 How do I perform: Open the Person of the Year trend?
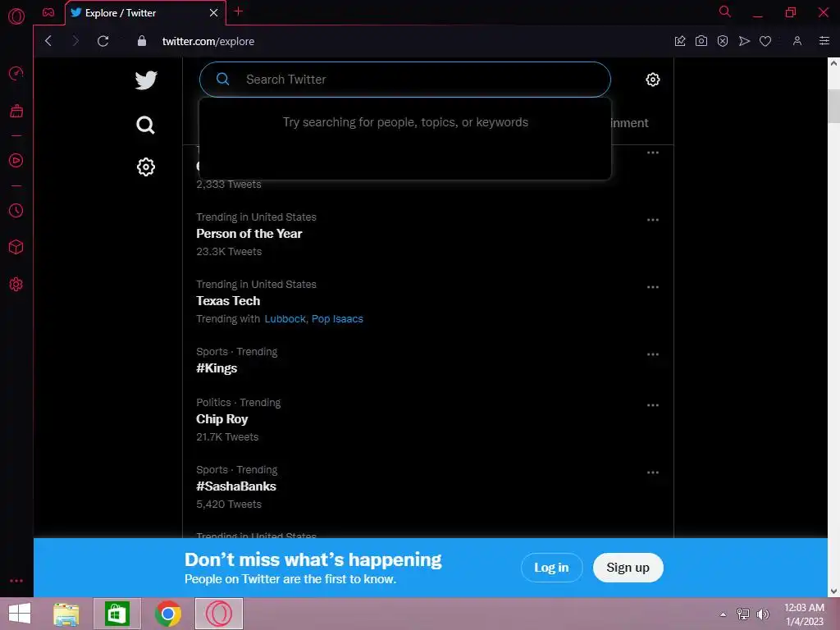point(249,234)
